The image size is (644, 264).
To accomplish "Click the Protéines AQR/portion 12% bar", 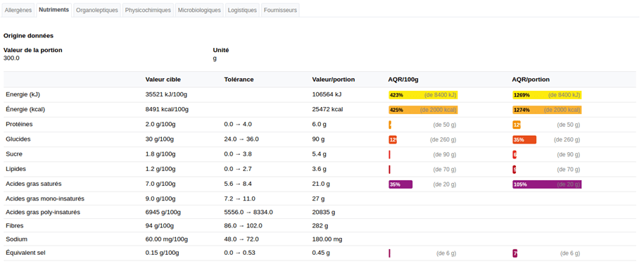I will (517, 125).
